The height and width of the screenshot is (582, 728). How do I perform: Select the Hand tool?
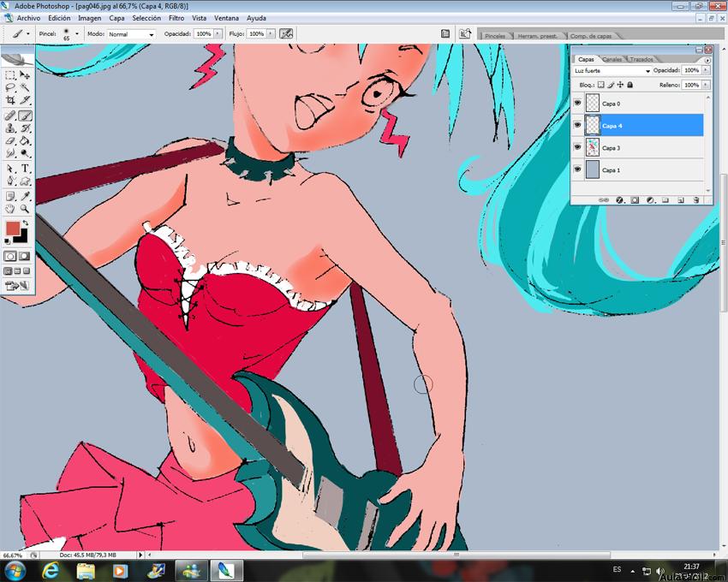(x=10, y=209)
